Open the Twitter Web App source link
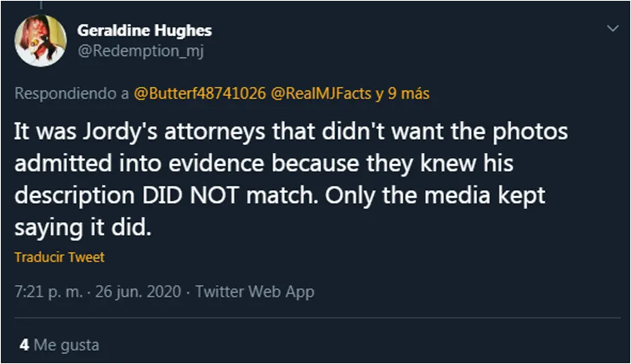This screenshot has height=364, width=631. coord(255,292)
